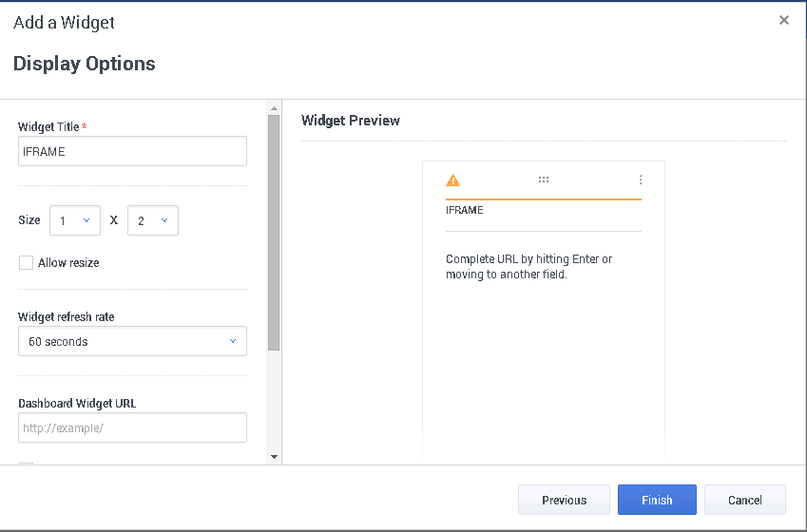Image resolution: width=807 pixels, height=532 pixels.
Task: Cancel the widget setup
Action: point(744,500)
